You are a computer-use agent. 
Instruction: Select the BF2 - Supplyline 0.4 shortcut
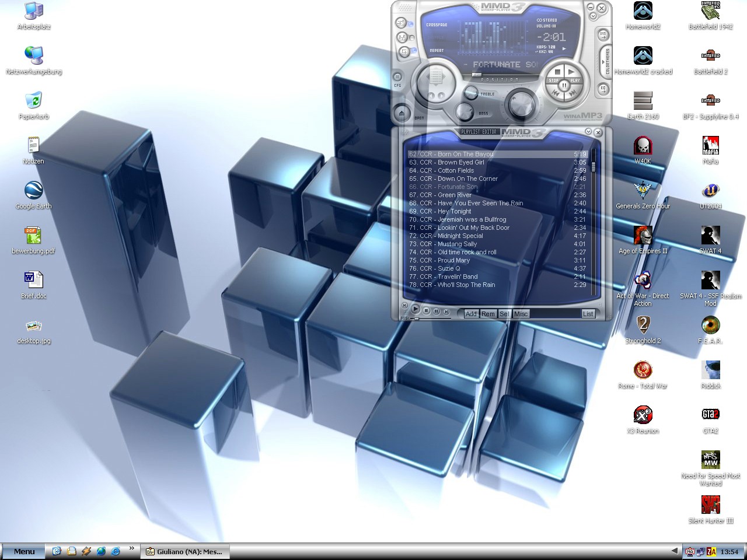coord(711,106)
